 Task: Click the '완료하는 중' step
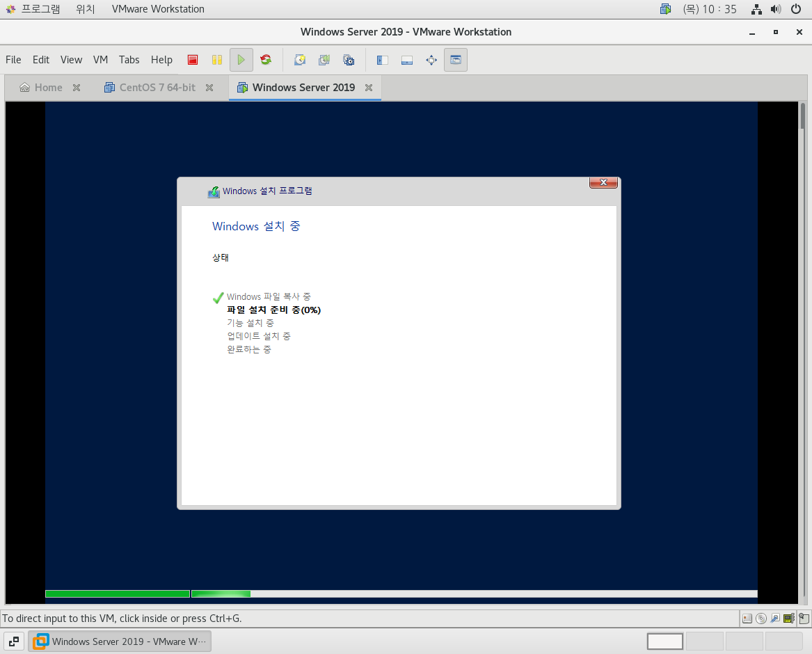tap(248, 349)
